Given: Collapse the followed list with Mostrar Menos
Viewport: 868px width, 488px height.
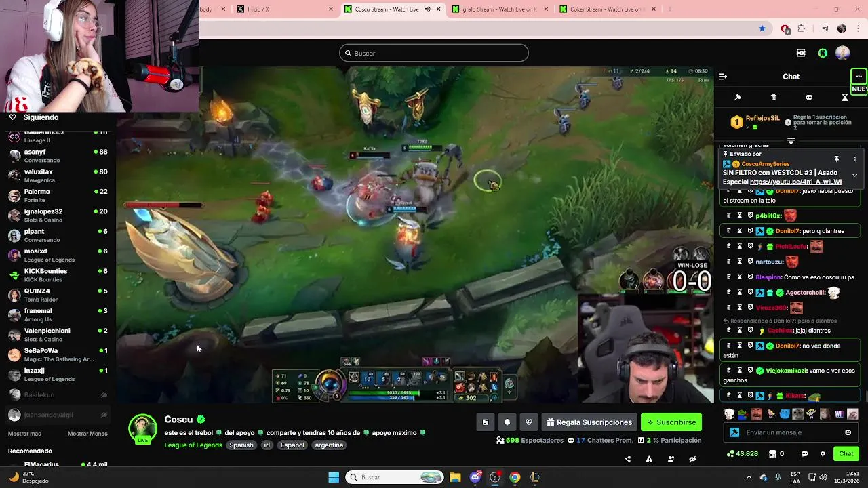Looking at the screenshot, I should pyautogui.click(x=87, y=434).
